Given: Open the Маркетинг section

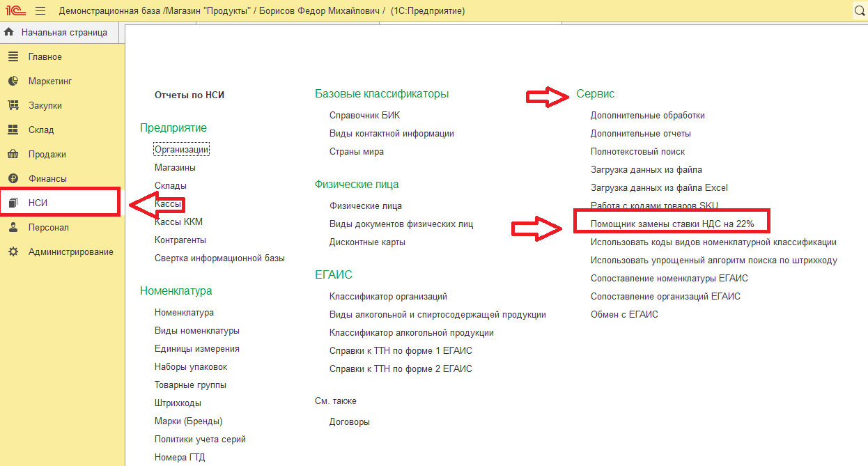Looking at the screenshot, I should coord(49,81).
